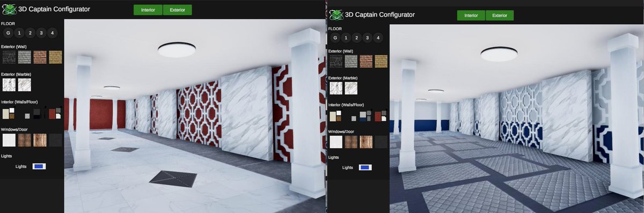644x213 pixels.
Task: Select the brown wood door material in left configurator
Action: pyautogui.click(x=25, y=140)
